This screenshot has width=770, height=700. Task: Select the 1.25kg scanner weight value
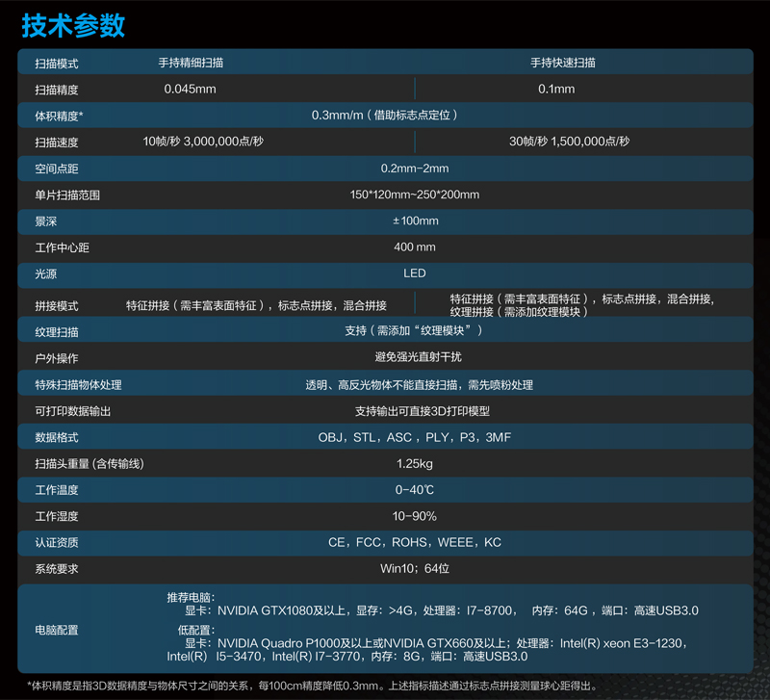pyautogui.click(x=415, y=464)
